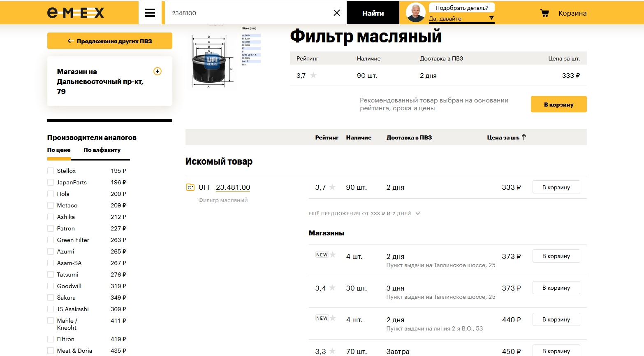Click the star beside the 3,4 rating
The height and width of the screenshot is (356, 644).
332,288
